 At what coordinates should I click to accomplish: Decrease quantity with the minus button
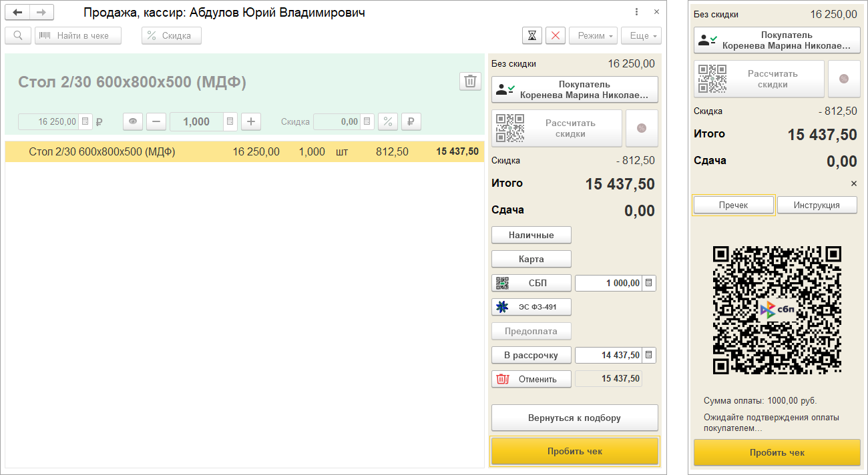[x=156, y=121]
